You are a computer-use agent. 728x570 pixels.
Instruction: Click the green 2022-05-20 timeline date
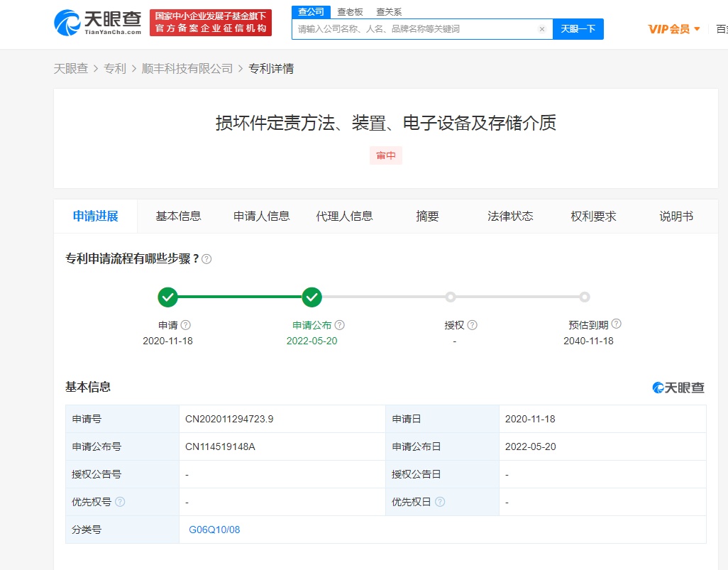coord(312,341)
